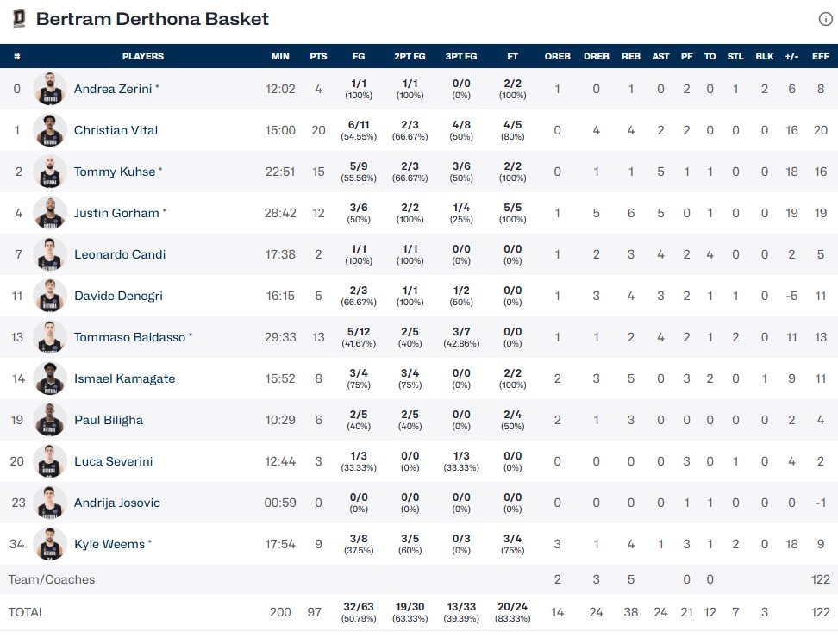
Task: Open Justin Gorham's player photo
Action: 50,213
